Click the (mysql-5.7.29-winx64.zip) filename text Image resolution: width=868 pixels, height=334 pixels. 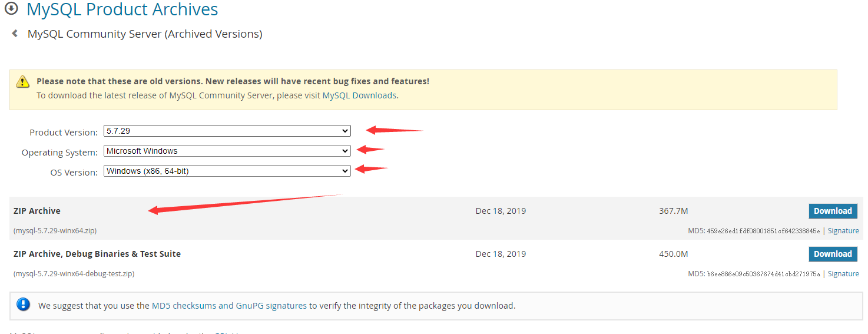pyautogui.click(x=55, y=231)
